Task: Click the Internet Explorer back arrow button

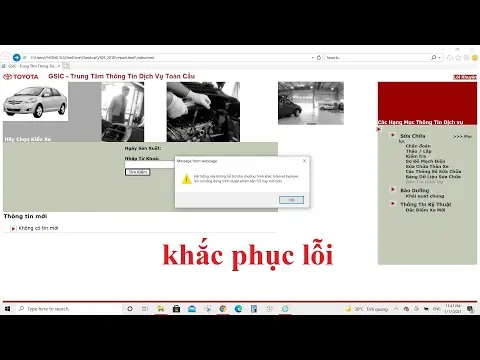Action: click(6, 57)
